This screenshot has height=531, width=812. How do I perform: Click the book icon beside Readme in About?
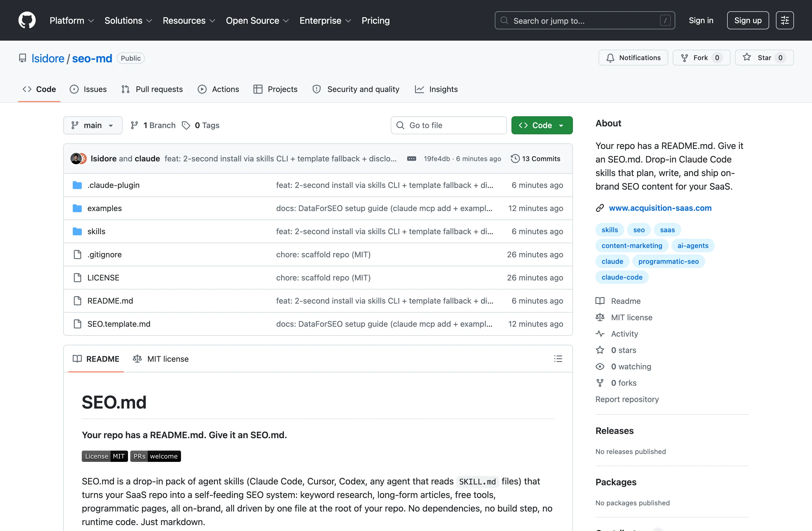[600, 301]
